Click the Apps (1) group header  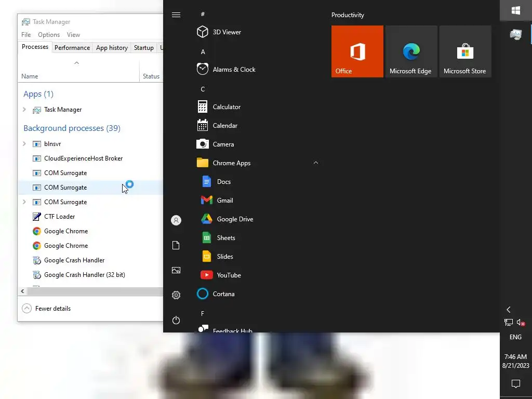(38, 94)
